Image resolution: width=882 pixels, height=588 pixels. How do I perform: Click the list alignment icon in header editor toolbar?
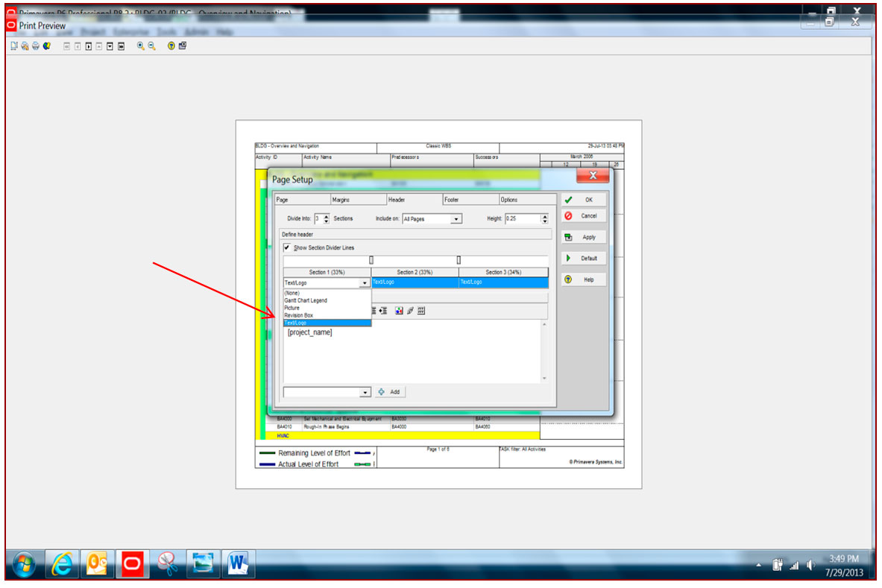tap(374, 311)
